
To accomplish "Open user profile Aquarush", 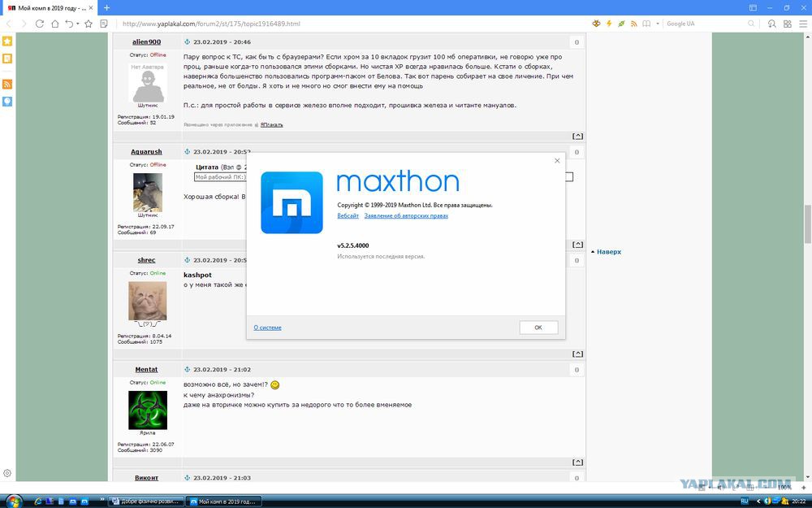I will [x=146, y=152].
